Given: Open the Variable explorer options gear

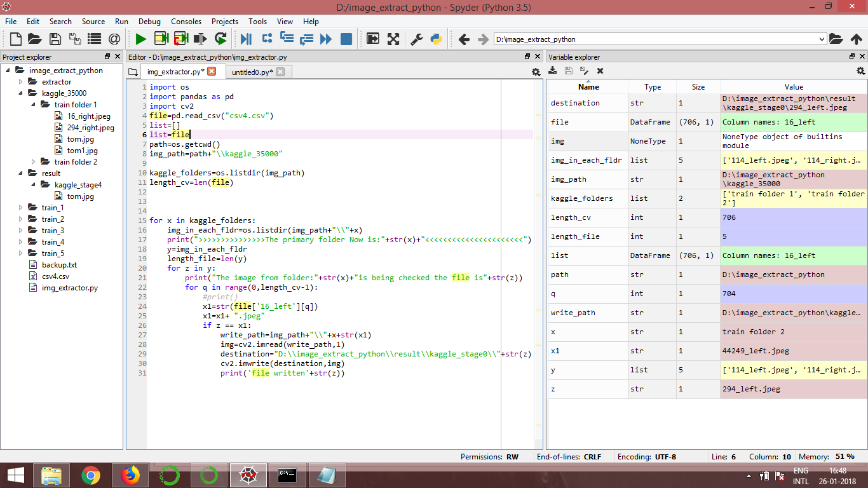Looking at the screenshot, I should coord(860,71).
